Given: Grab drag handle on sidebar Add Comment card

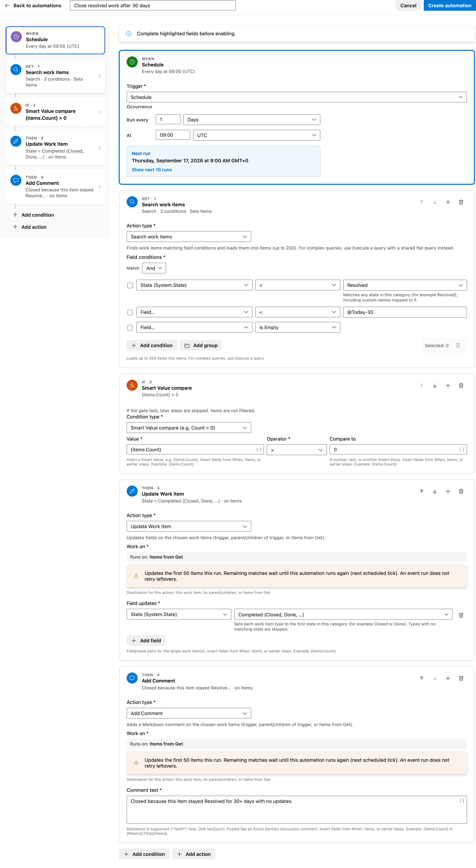Looking at the screenshot, I should [99, 187].
